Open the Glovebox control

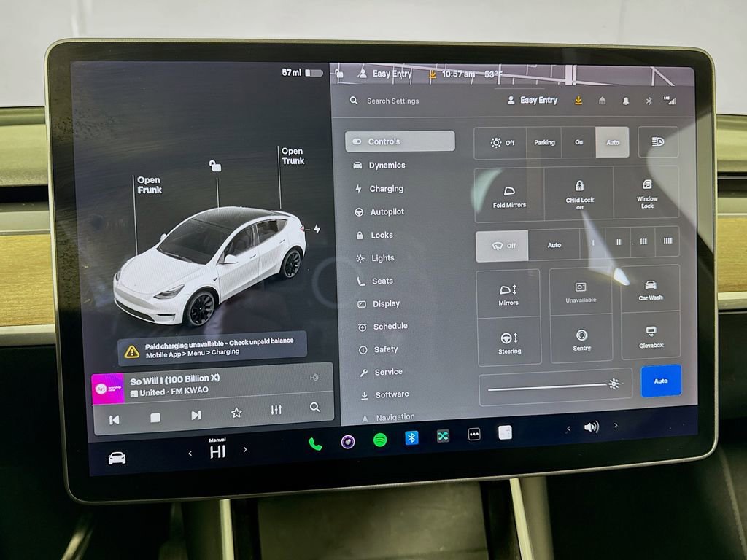[651, 338]
